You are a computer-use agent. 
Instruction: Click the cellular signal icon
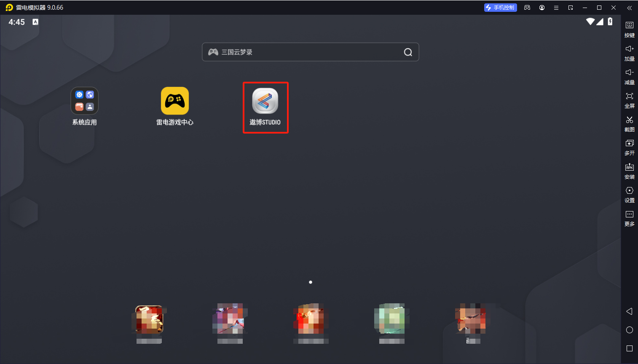600,21
